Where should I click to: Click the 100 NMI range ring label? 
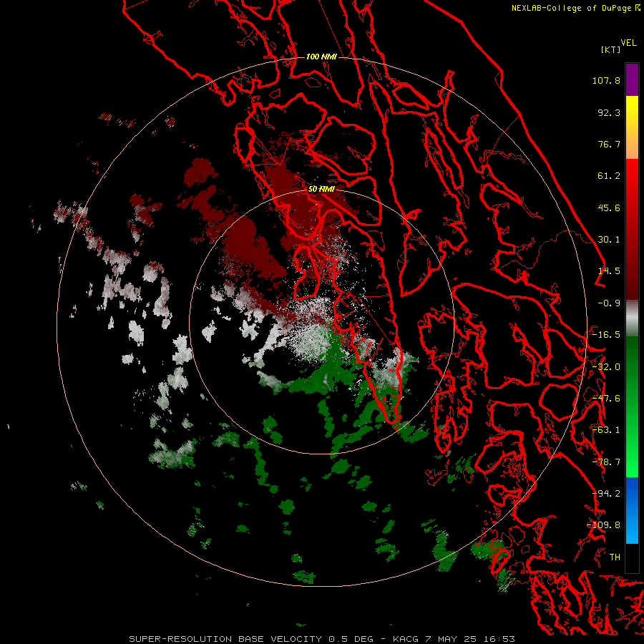tap(321, 57)
